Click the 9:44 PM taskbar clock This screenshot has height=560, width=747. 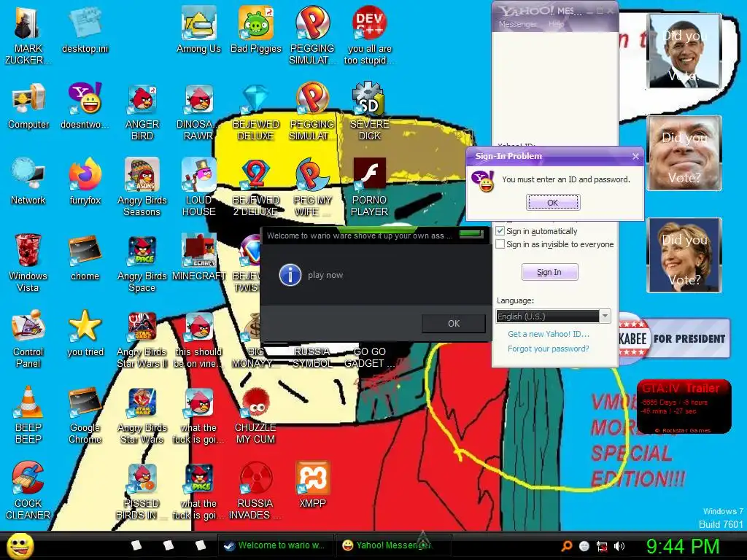pos(682,545)
